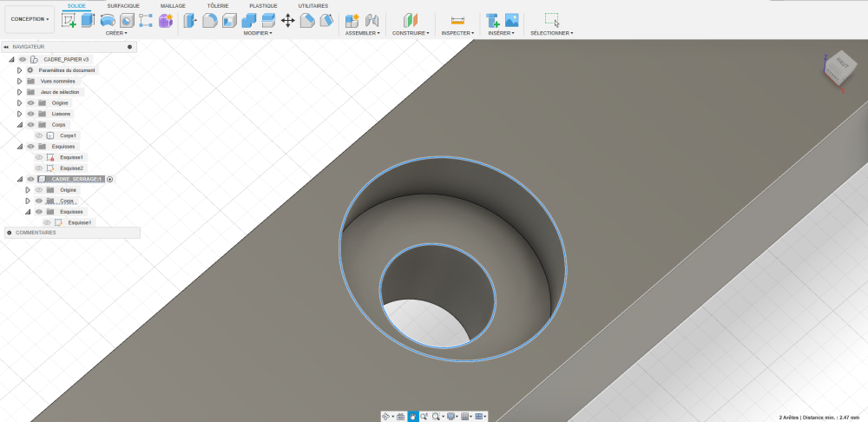Screen dimensions: 868x422
Task: Open the CONCEPTION workspace dropdown
Action: click(x=30, y=19)
